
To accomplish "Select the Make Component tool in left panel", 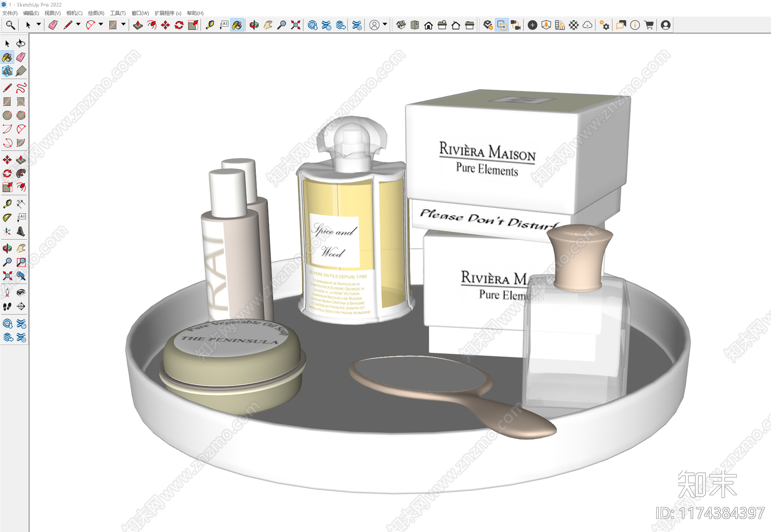I will tap(7, 71).
